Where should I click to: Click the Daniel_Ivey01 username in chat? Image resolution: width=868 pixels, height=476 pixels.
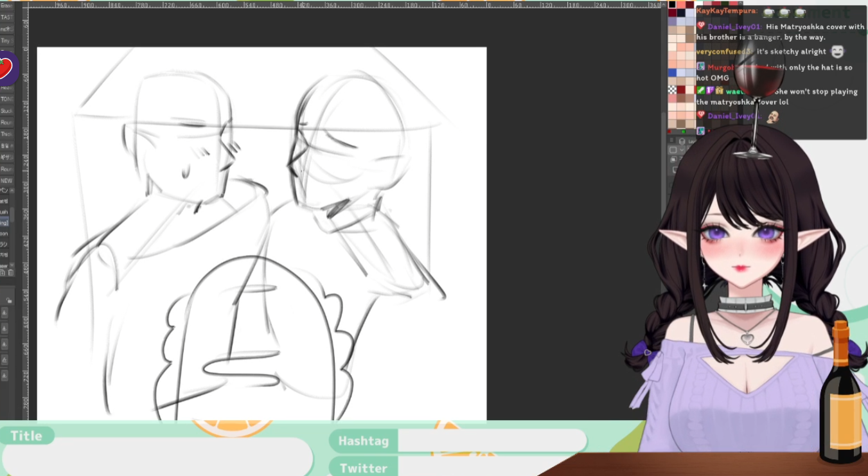[733, 27]
